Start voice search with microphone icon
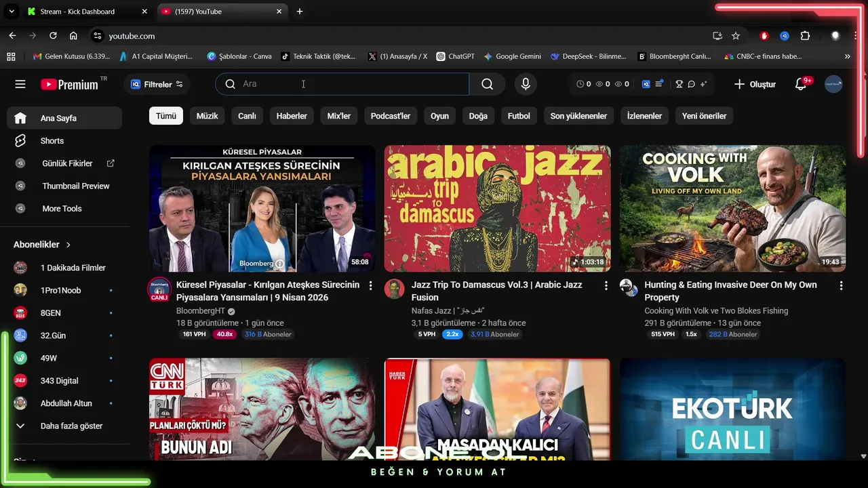The width and height of the screenshot is (868, 488). 525,84
